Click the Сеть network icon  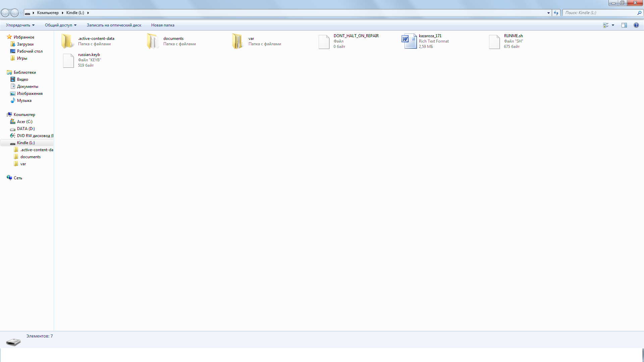tap(9, 178)
